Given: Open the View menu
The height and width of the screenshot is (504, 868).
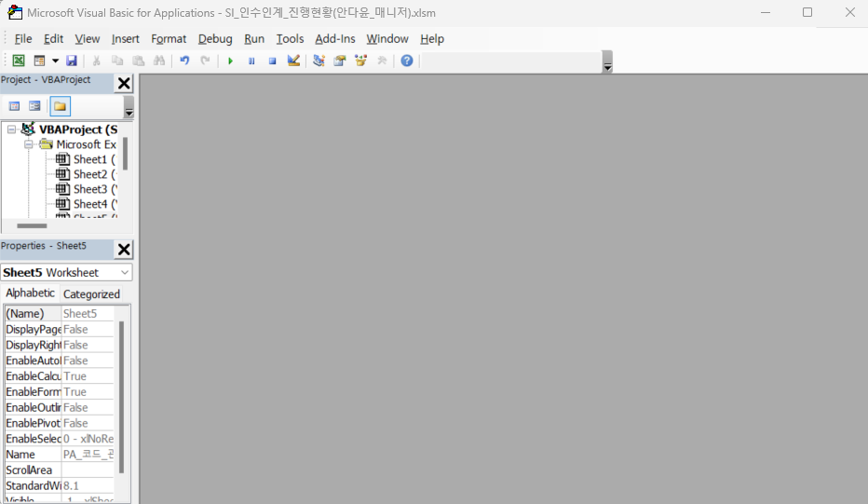Looking at the screenshot, I should tap(87, 39).
